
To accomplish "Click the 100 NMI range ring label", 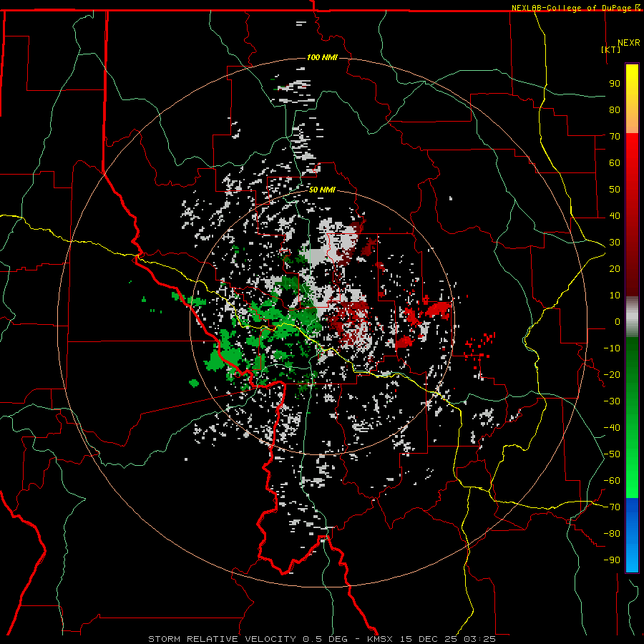I will pyautogui.click(x=322, y=57).
